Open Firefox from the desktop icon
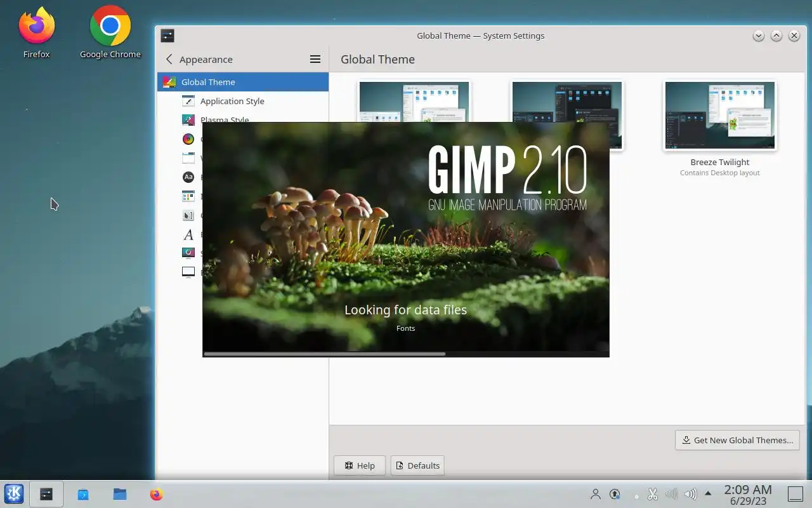This screenshot has height=508, width=812. point(37,32)
